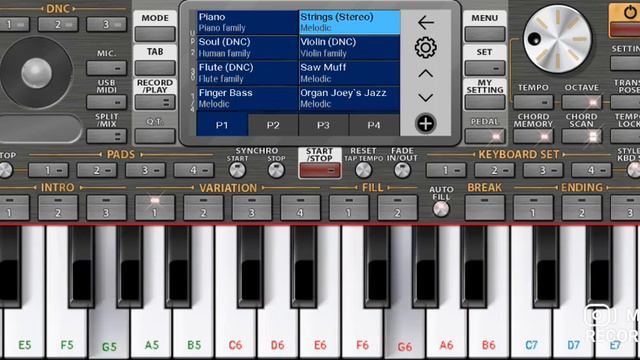Click the large value dial knob
The image size is (640, 360).
tap(558, 39)
